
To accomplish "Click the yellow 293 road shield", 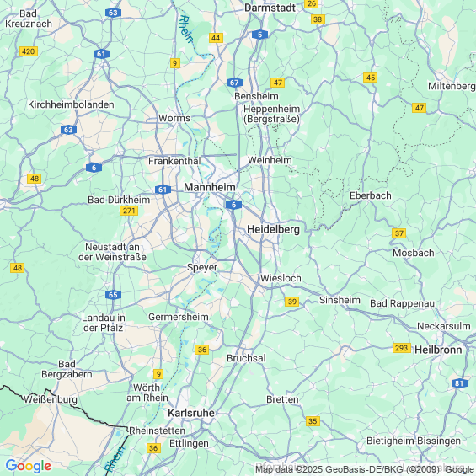I will pos(402,348).
